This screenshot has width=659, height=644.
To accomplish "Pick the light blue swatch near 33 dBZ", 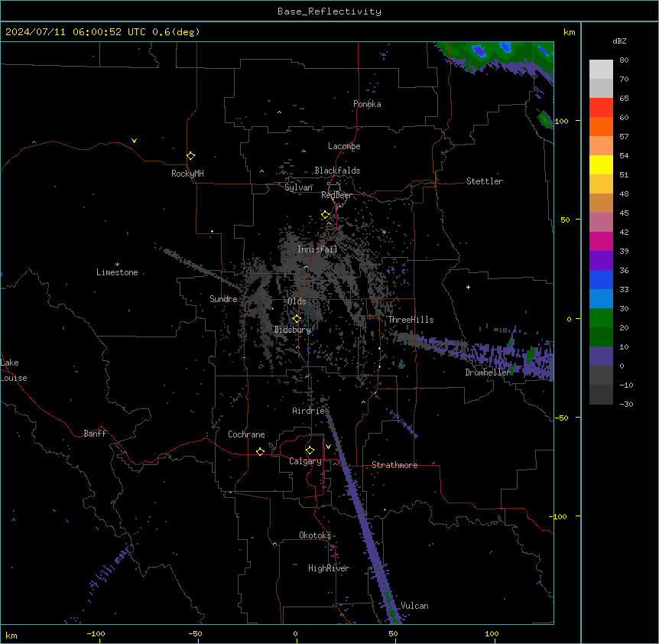I will [x=601, y=298].
